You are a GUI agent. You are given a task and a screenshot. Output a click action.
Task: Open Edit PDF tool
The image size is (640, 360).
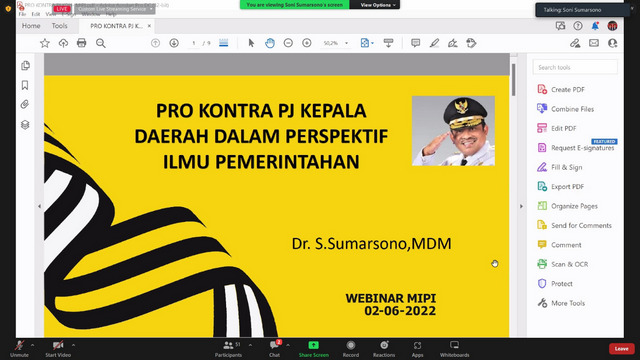pyautogui.click(x=557, y=128)
